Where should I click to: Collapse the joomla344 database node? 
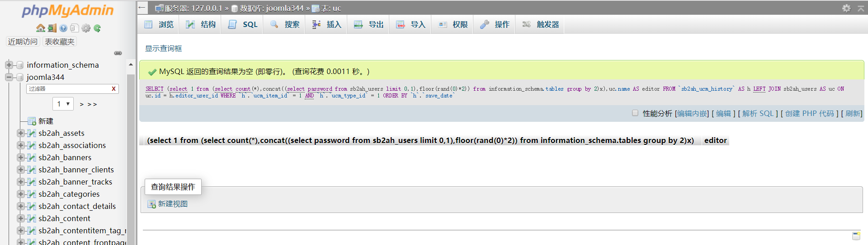(x=9, y=77)
